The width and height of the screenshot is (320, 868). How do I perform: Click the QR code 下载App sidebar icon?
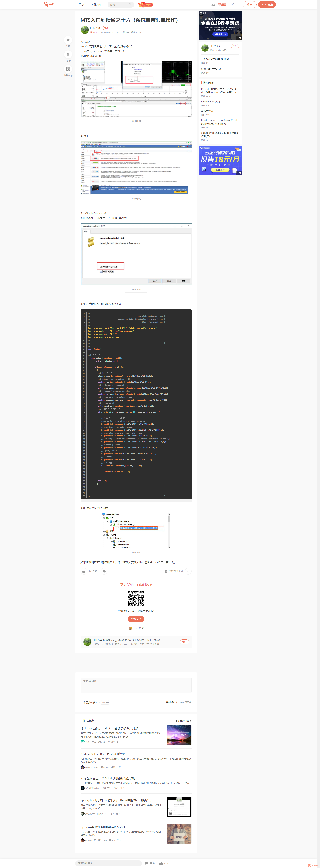68,69
